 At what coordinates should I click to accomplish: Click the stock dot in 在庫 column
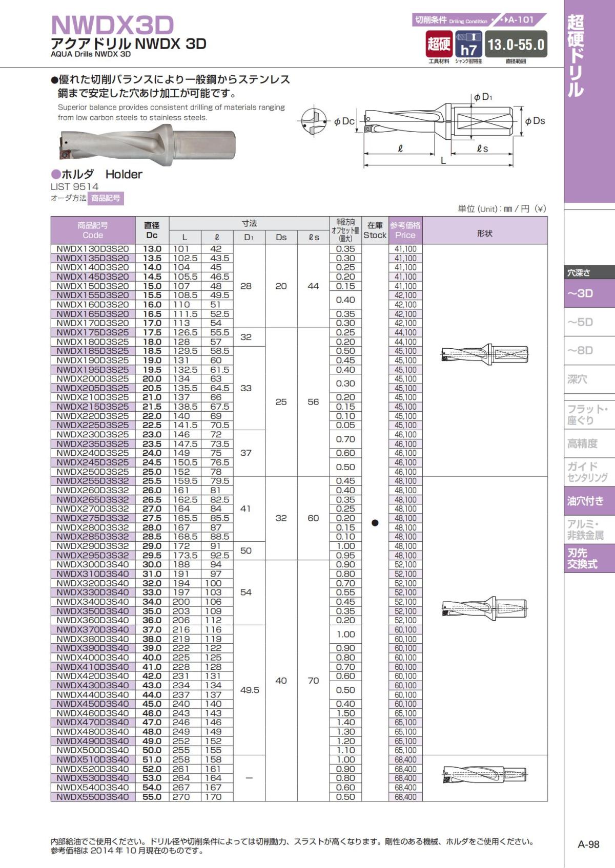pyautogui.click(x=375, y=523)
